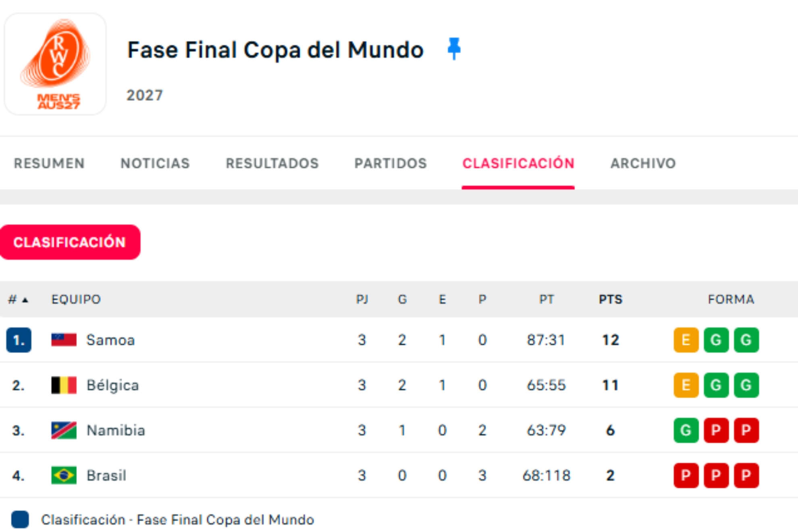Screen dimensions: 798x532
Task: Open the Samoa team link
Action: point(110,340)
